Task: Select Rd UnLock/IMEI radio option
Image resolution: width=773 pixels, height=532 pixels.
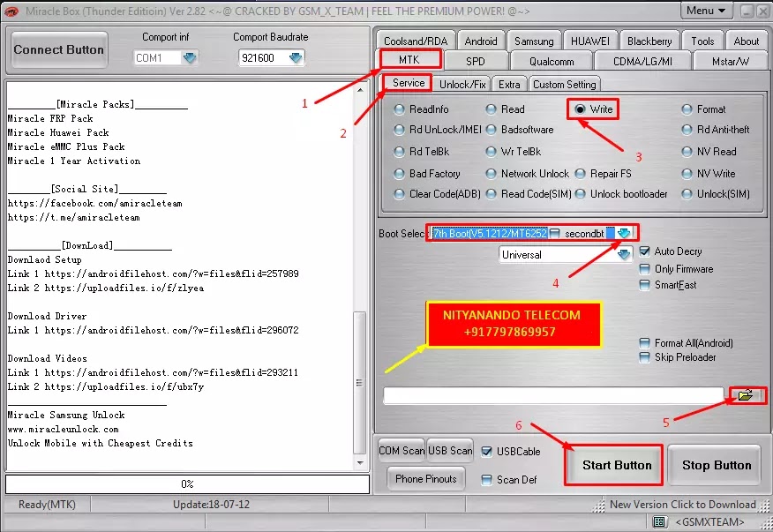Action: point(400,130)
